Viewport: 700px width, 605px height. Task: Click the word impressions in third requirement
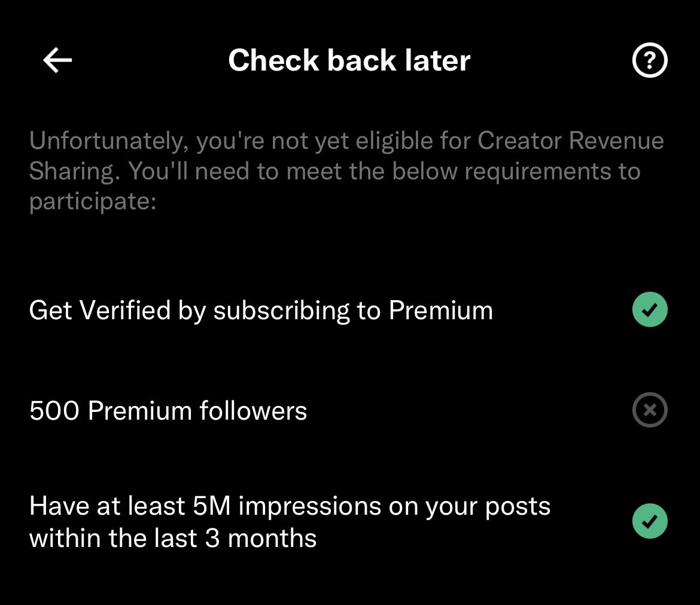310,508
